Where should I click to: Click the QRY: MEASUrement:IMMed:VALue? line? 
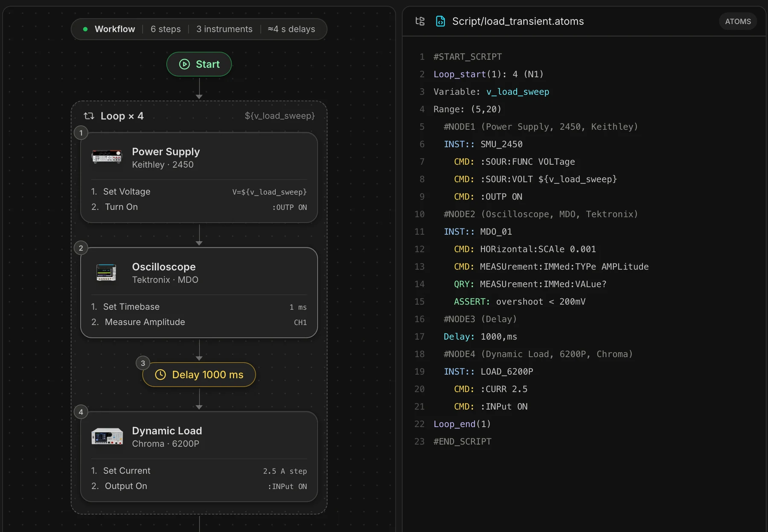[x=530, y=284]
